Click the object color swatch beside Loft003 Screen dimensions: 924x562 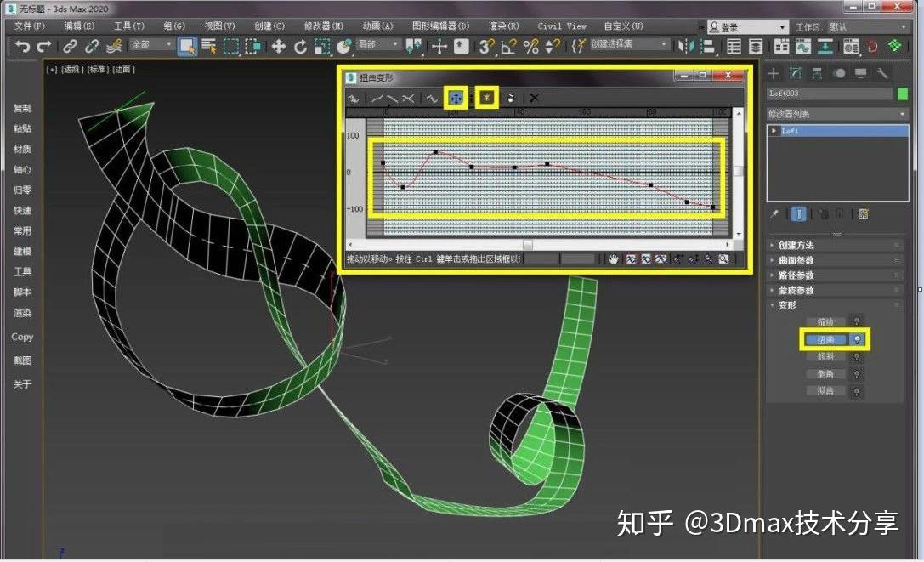904,93
